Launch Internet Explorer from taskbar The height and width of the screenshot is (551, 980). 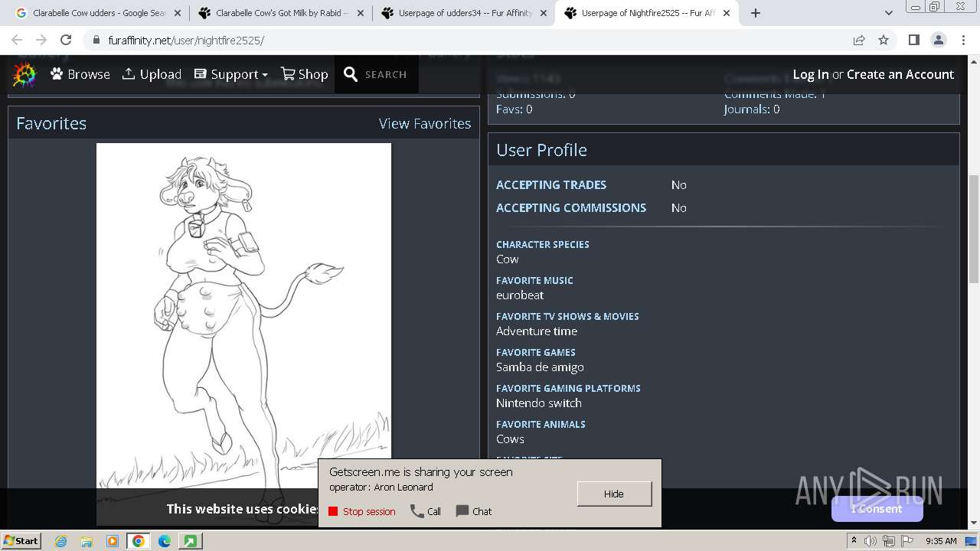coord(60,541)
